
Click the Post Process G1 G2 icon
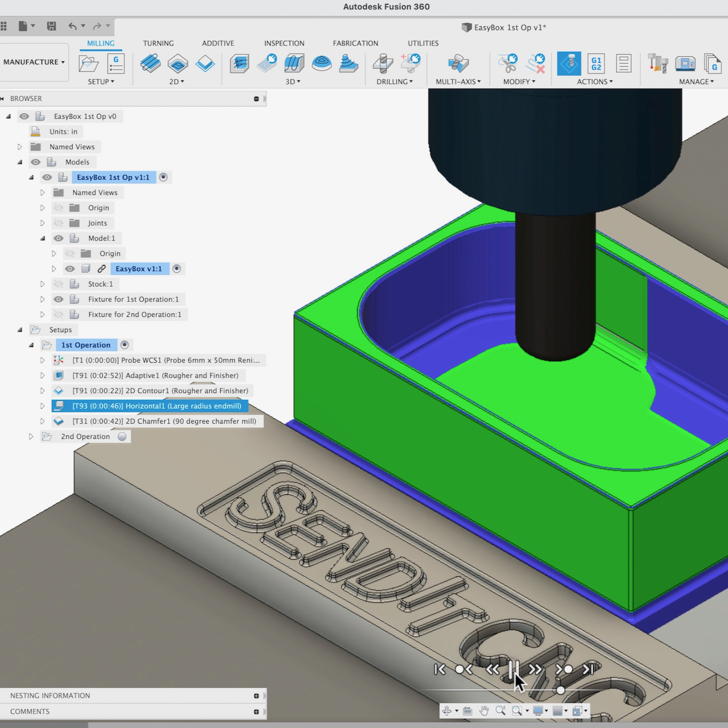click(596, 64)
